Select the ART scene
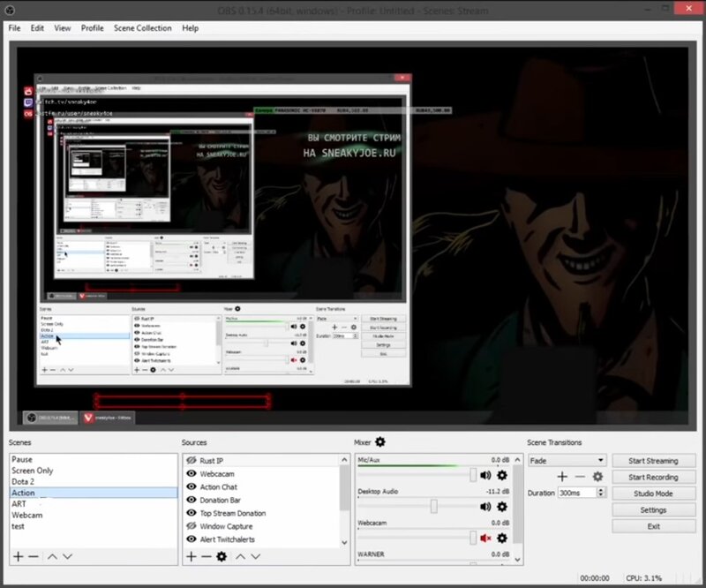 94,504
